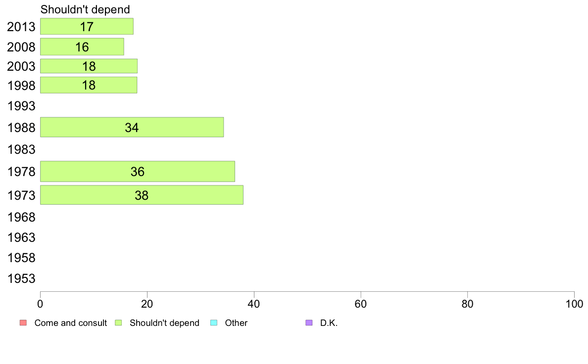
Task: Click the "Come and consult" legend label
Action: point(71,323)
